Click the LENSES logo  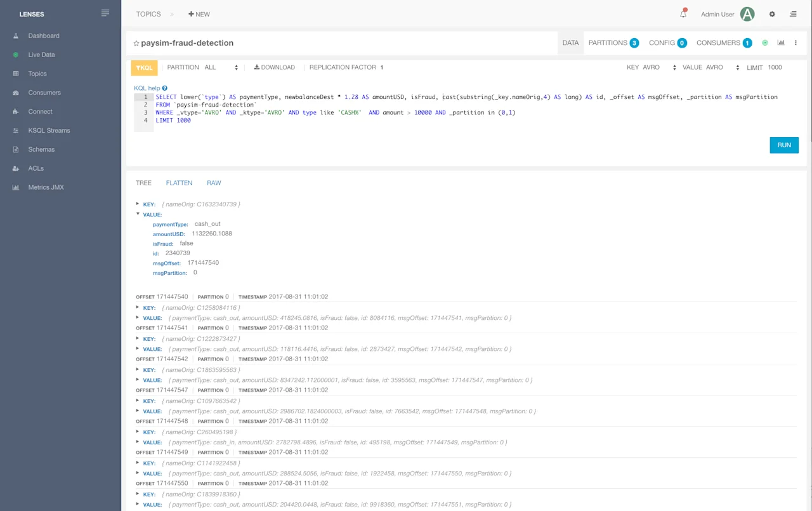(x=32, y=14)
